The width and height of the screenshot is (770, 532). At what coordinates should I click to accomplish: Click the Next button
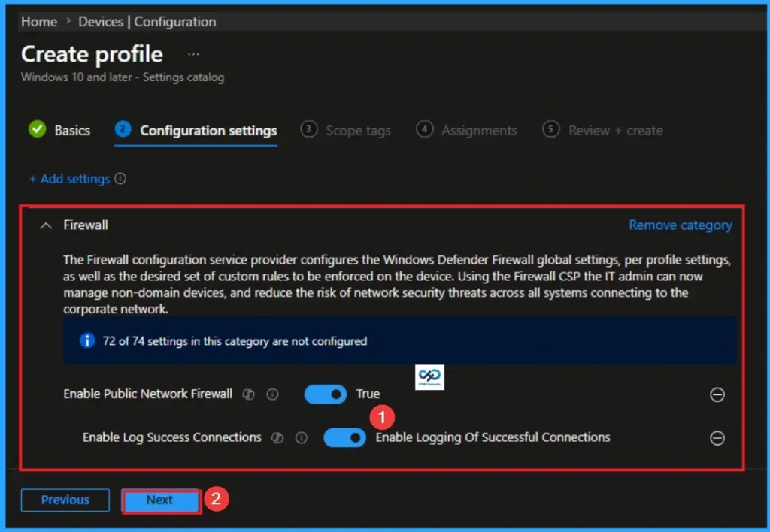click(160, 500)
